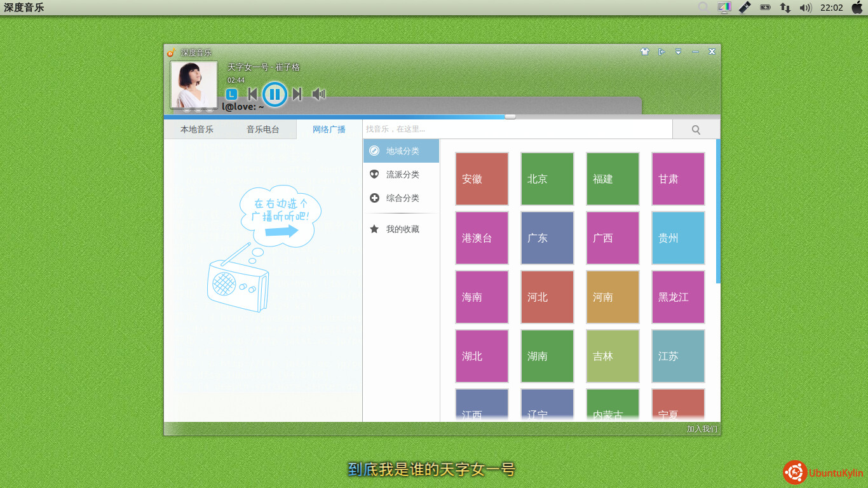Open the main menu dropdown arrow icon
Image resolution: width=868 pixels, height=488 pixels.
678,52
